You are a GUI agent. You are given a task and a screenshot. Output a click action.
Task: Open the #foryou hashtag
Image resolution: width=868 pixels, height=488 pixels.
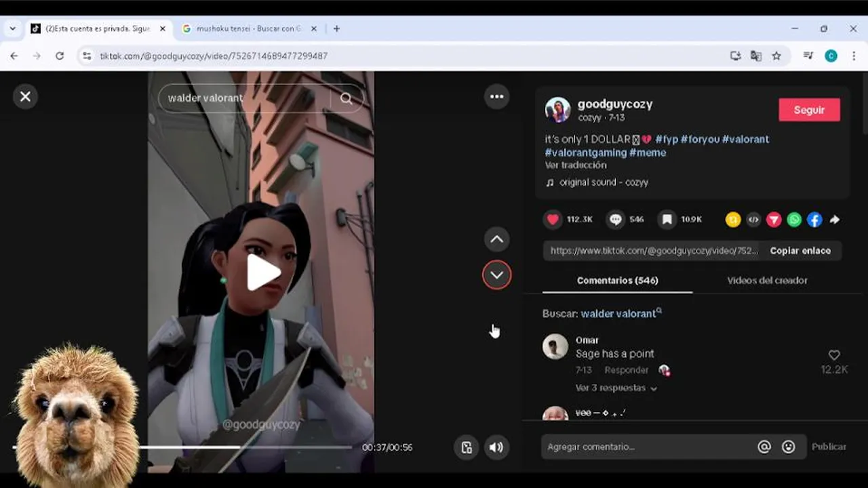point(700,139)
